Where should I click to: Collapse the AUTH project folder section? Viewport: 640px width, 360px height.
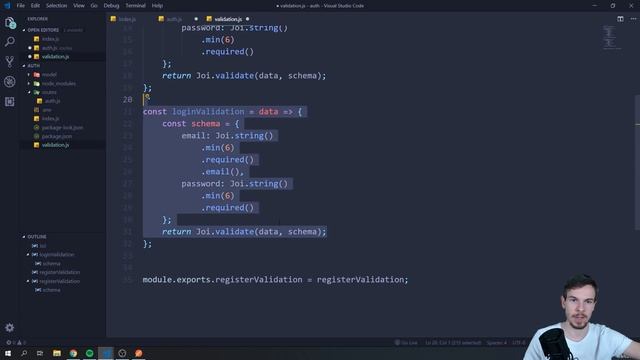point(24,66)
